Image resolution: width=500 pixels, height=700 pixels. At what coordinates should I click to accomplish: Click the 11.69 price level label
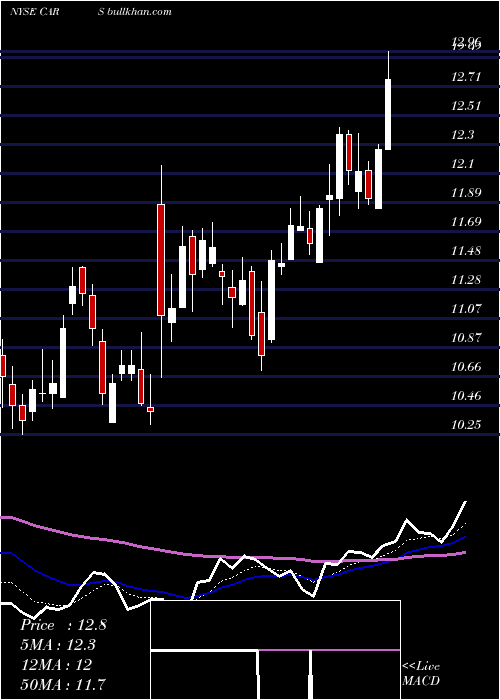(466, 222)
